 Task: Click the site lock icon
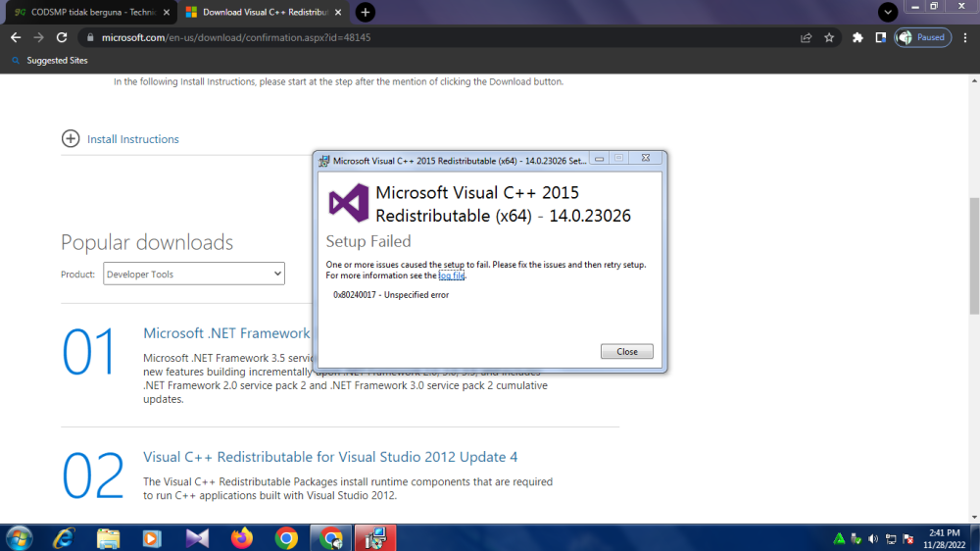pyautogui.click(x=90, y=37)
